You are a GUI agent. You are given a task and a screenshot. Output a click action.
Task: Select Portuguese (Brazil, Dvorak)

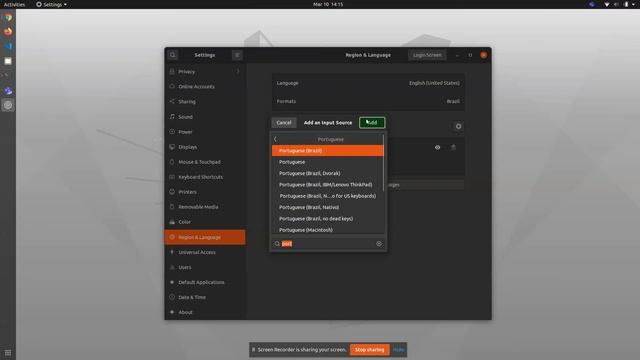click(327, 173)
